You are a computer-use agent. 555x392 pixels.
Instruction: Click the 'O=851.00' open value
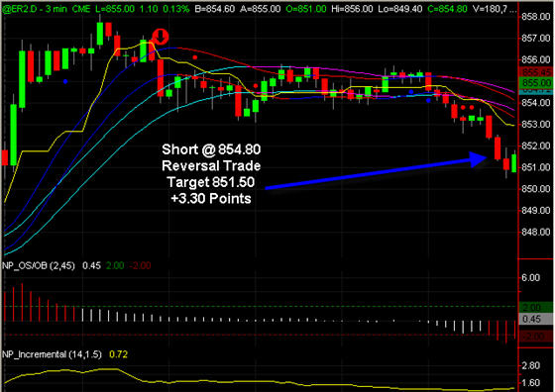click(x=306, y=9)
